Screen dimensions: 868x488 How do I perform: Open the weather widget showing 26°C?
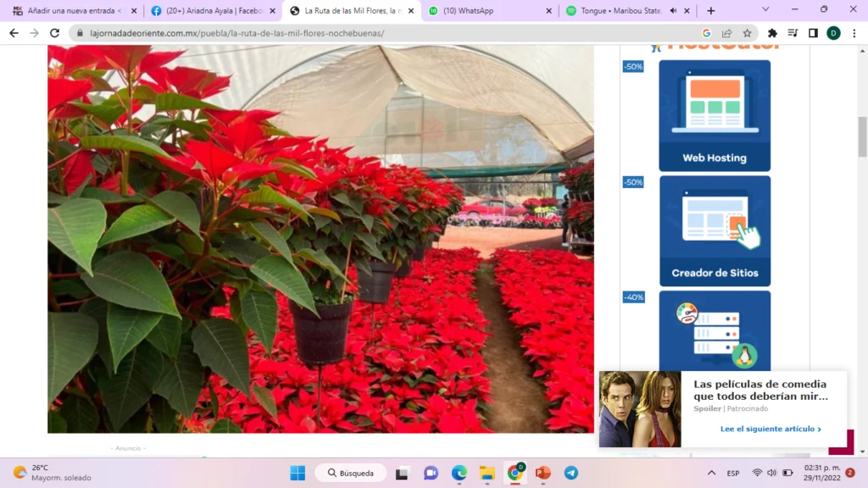click(53, 473)
